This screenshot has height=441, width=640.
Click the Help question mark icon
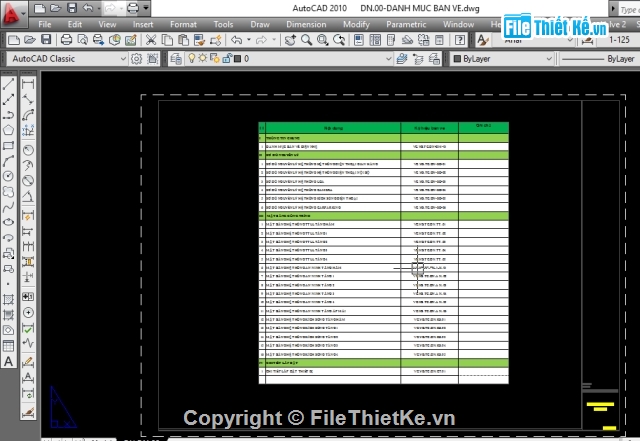pos(460,40)
